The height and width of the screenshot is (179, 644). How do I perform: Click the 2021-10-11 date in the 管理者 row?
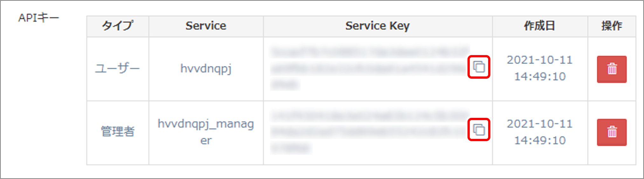pos(540,124)
